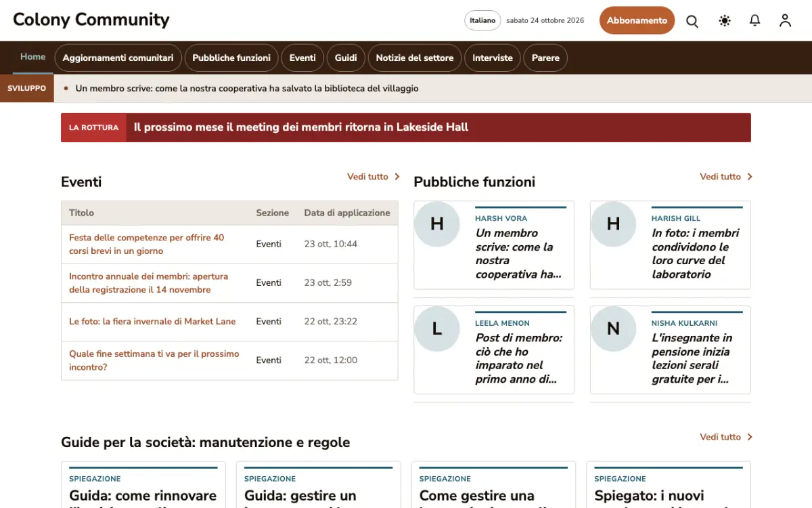Image resolution: width=812 pixels, height=508 pixels.
Task: Open article L'insegnante in pensione inizia lezioni
Action: click(692, 359)
